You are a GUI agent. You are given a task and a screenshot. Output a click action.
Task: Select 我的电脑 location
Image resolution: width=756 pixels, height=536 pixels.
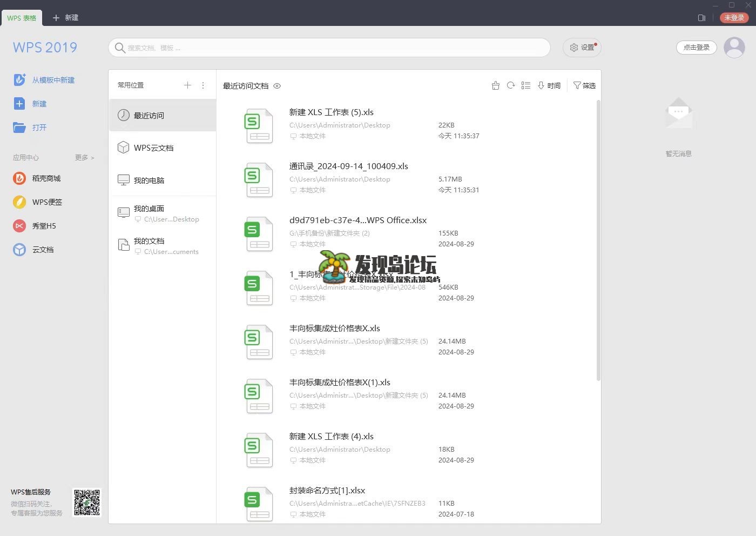click(163, 180)
